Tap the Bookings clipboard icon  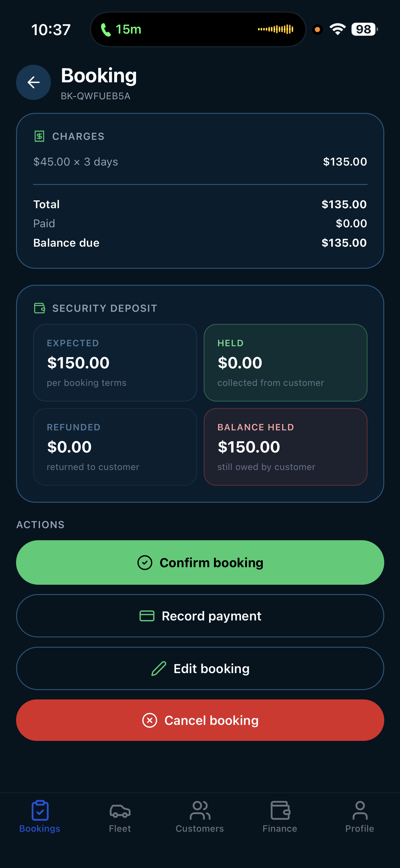click(40, 810)
